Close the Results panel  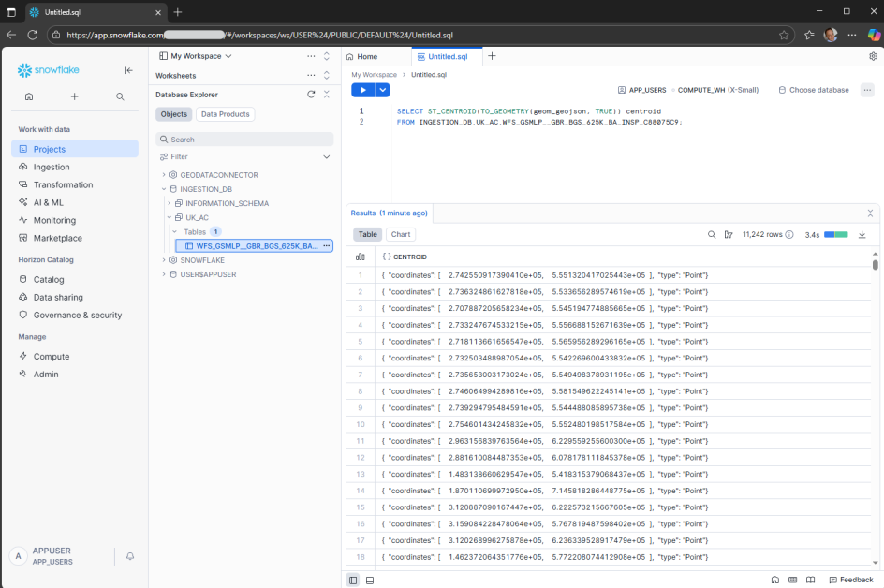coord(870,213)
